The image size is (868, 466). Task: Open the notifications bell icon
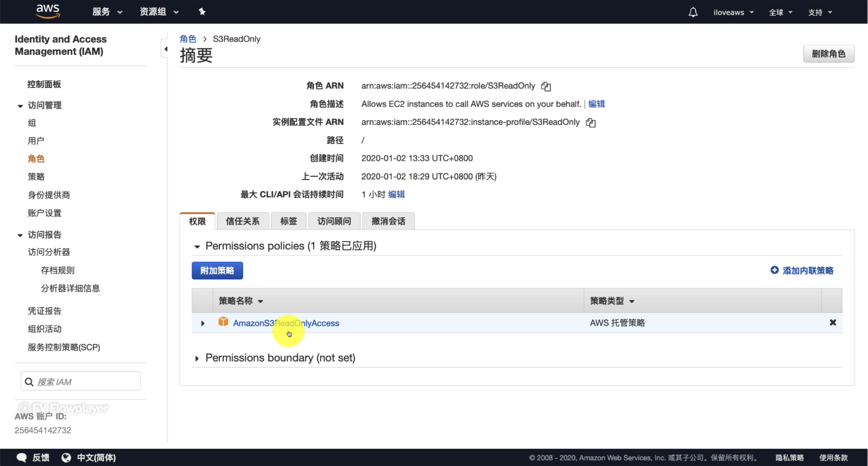click(x=693, y=12)
